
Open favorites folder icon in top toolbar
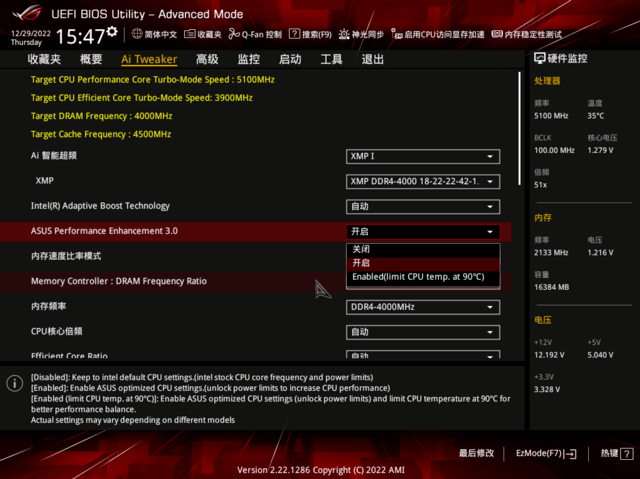point(190,34)
